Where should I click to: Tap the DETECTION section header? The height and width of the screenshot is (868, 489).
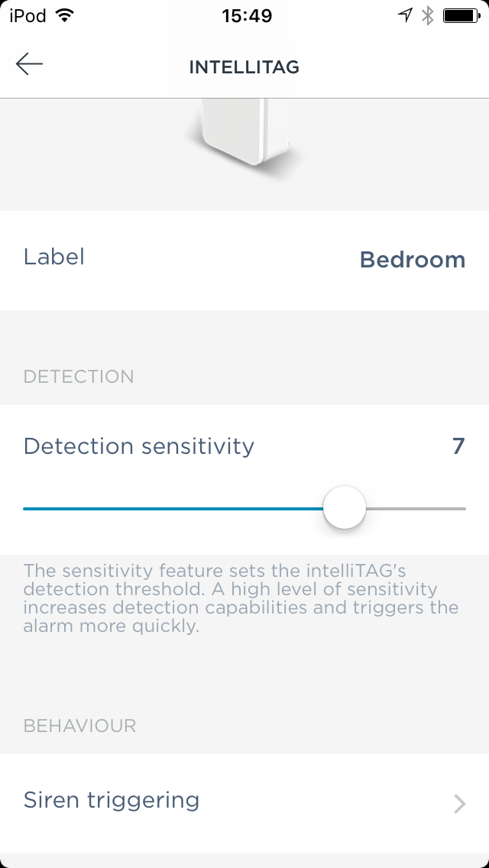79,376
